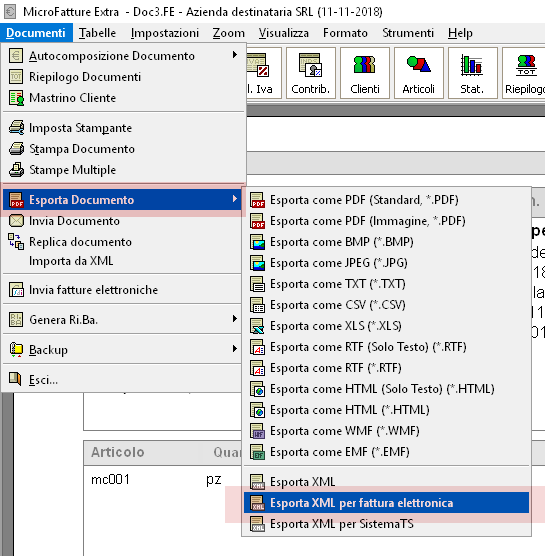Click the Esporta come XLS icon
Viewport: 545px width, 556px height.
(257, 326)
